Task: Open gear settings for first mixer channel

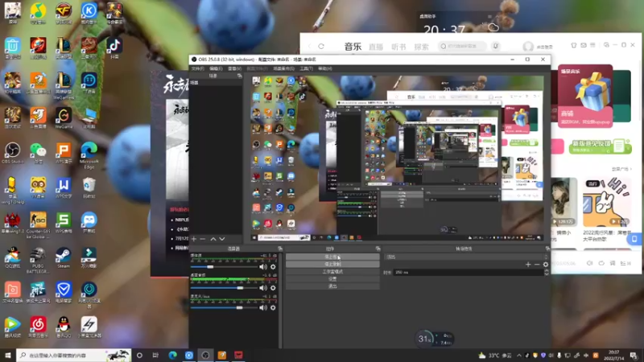Action: click(273, 267)
